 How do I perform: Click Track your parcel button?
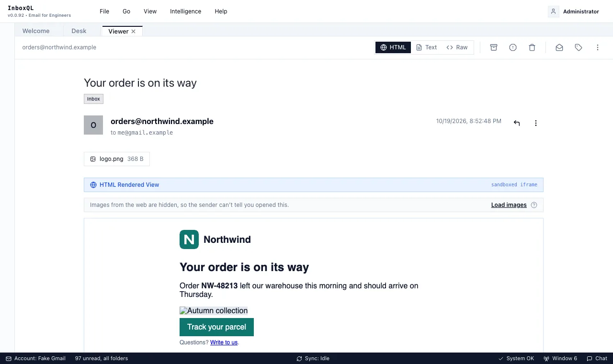tap(216, 327)
